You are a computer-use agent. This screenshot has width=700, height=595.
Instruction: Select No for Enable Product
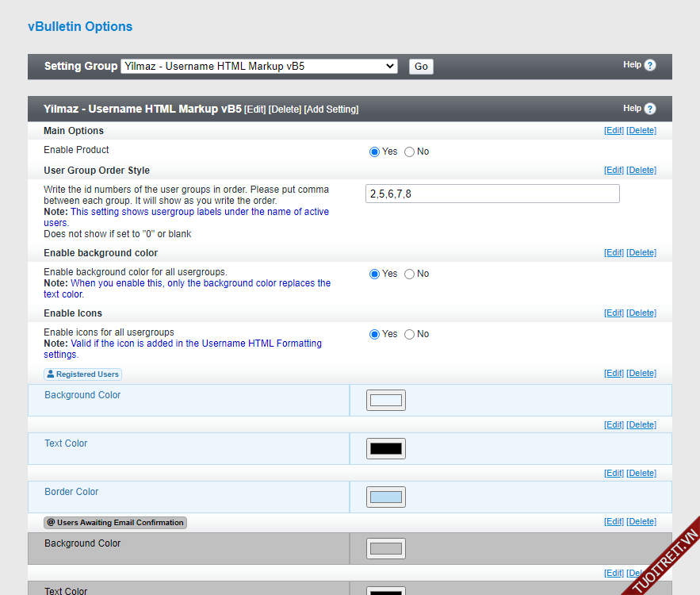[x=410, y=152]
